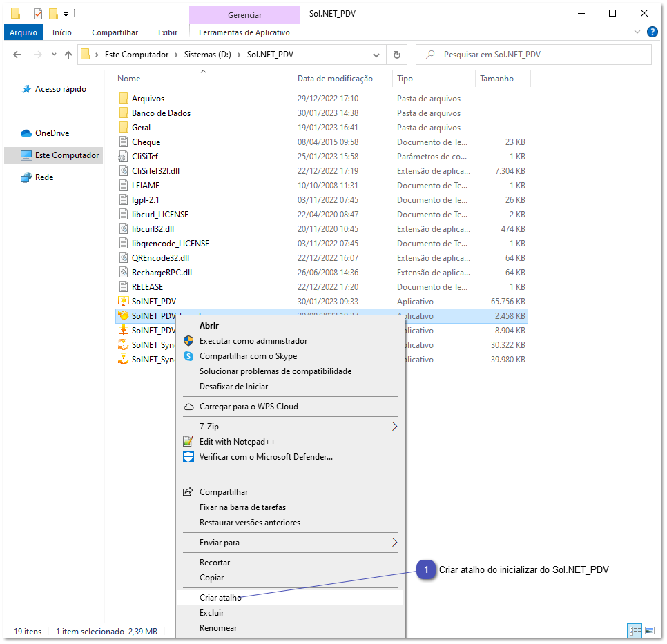Select Este Computador in the sidebar
667x644 pixels.
pyautogui.click(x=54, y=155)
